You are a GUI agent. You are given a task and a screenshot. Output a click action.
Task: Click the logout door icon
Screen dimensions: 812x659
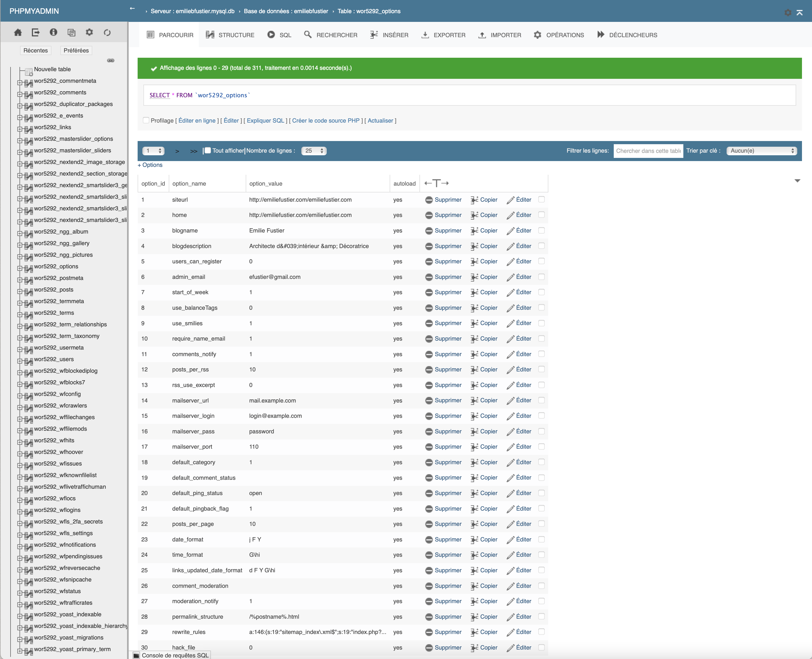36,33
